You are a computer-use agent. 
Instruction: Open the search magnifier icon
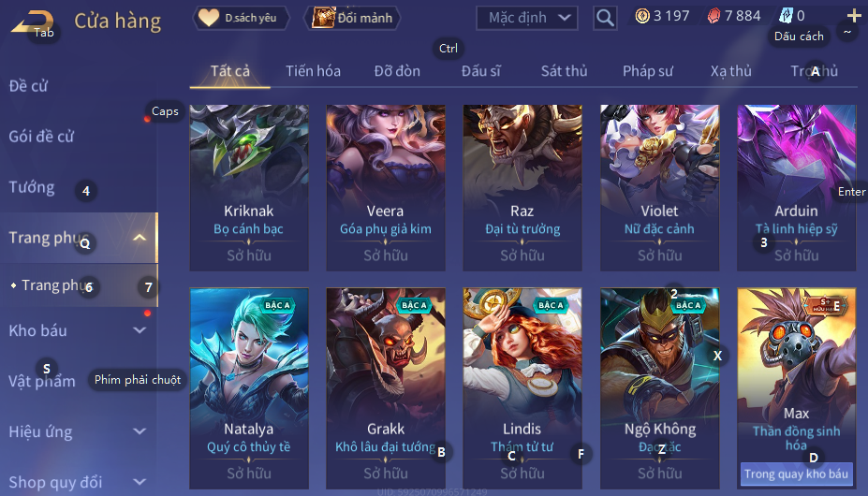coord(605,19)
